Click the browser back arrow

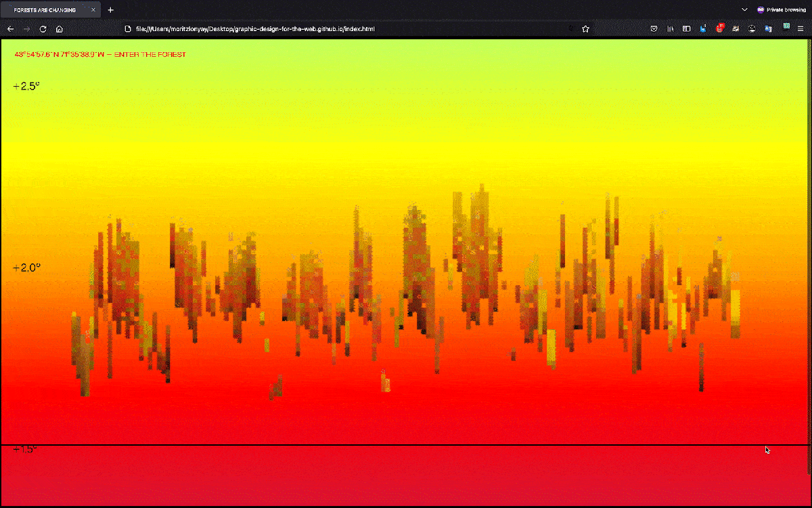click(x=10, y=29)
